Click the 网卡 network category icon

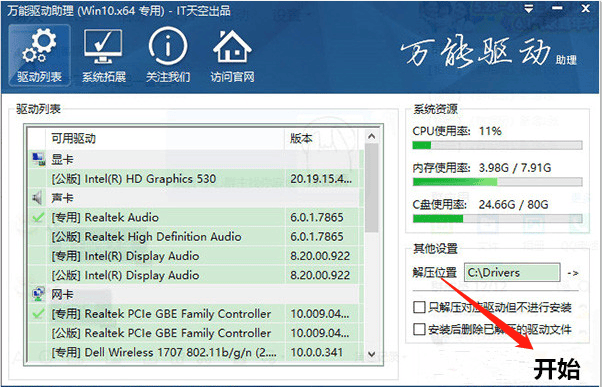38,294
